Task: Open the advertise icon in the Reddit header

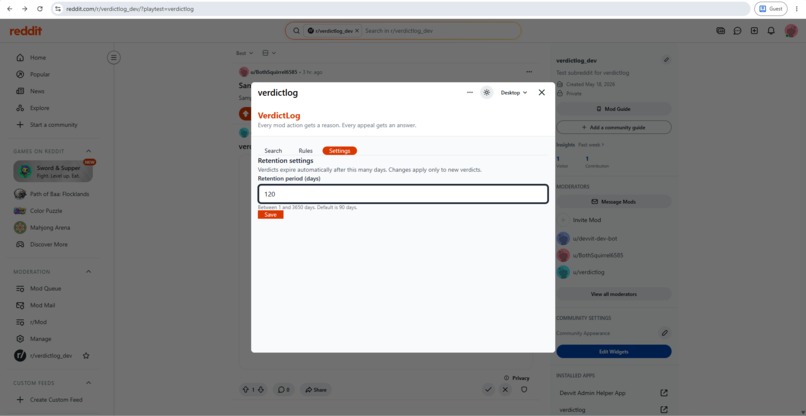Action: click(x=721, y=31)
